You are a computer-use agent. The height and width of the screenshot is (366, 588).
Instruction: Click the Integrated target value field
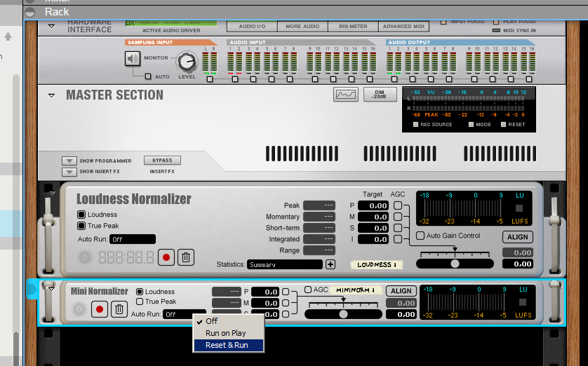pos(373,239)
